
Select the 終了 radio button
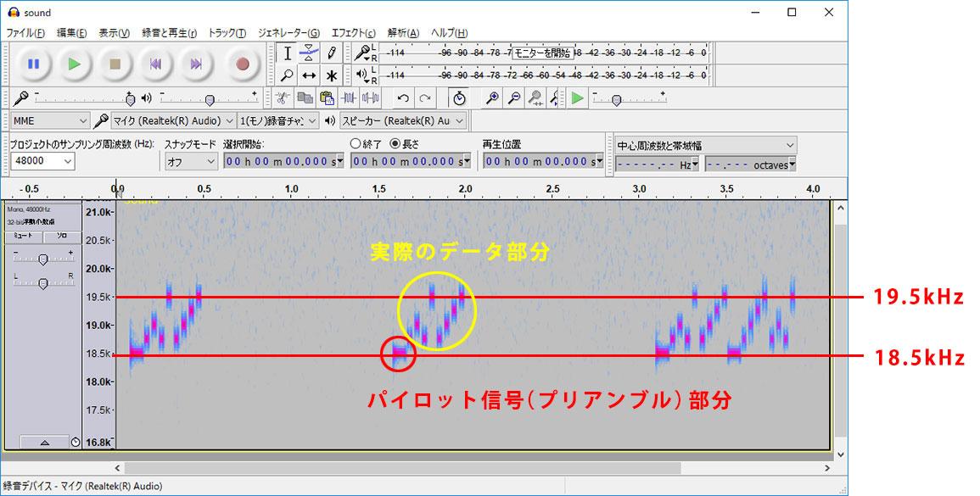click(356, 144)
